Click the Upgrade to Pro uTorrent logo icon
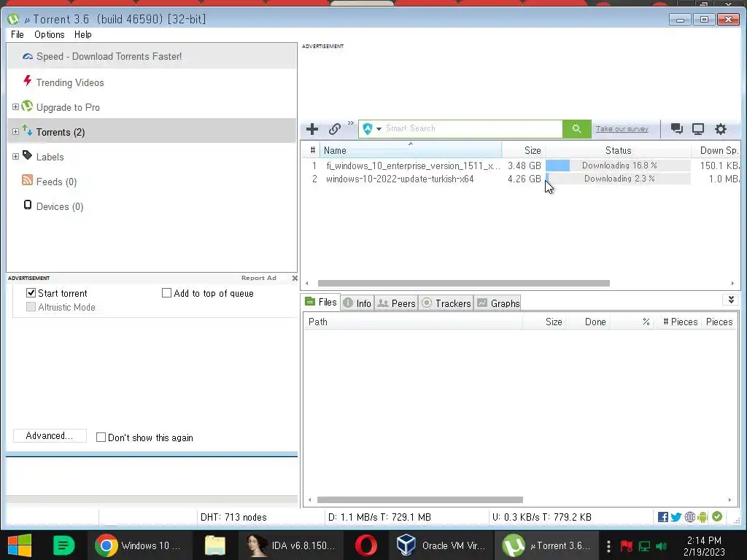The width and height of the screenshot is (747, 560). click(27, 106)
